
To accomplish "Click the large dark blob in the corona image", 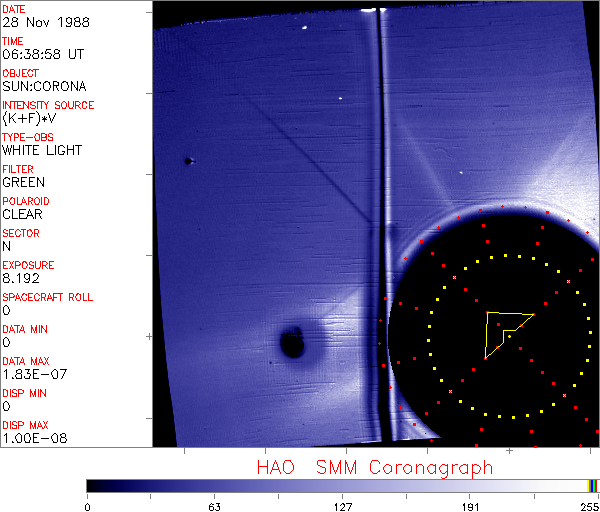I will point(293,343).
